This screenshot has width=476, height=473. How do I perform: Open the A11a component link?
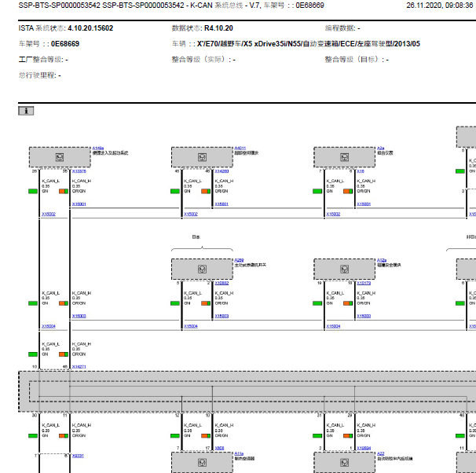(239, 453)
